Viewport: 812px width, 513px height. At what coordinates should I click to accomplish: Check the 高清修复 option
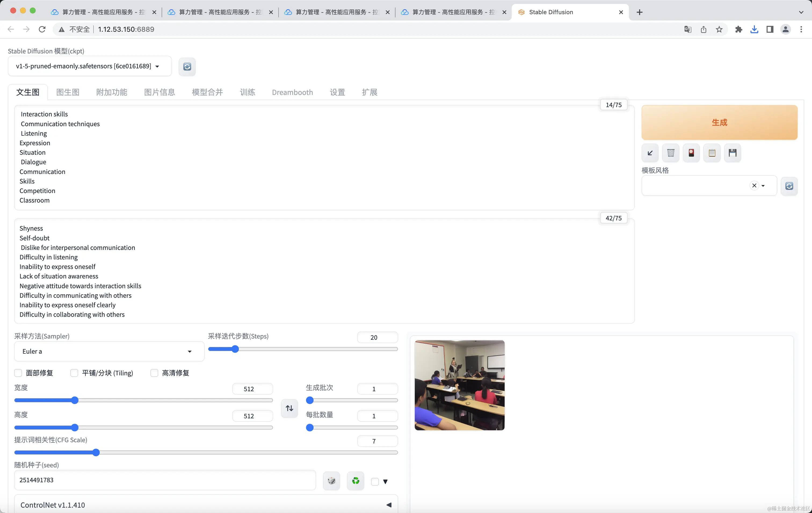pyautogui.click(x=154, y=373)
